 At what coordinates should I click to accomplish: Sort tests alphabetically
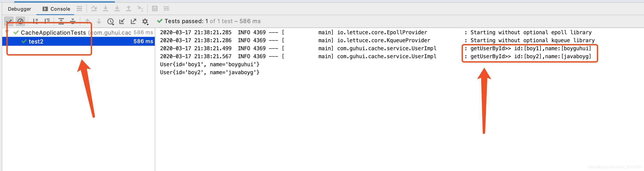tap(35, 21)
